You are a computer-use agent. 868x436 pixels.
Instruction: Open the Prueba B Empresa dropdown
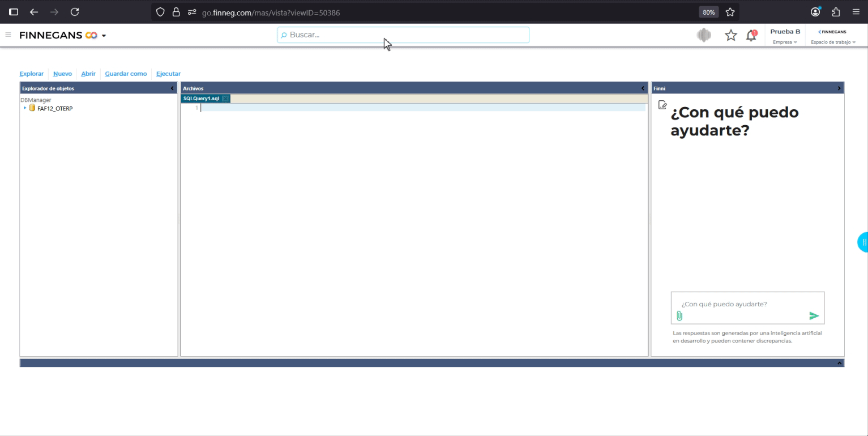click(x=785, y=37)
